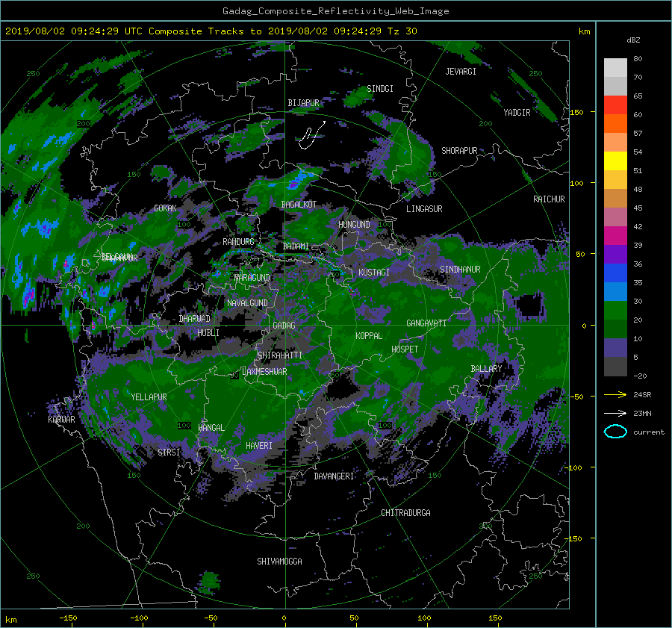Click the 'DHARWAD' city label
The width and height of the screenshot is (672, 628).
tap(195, 319)
